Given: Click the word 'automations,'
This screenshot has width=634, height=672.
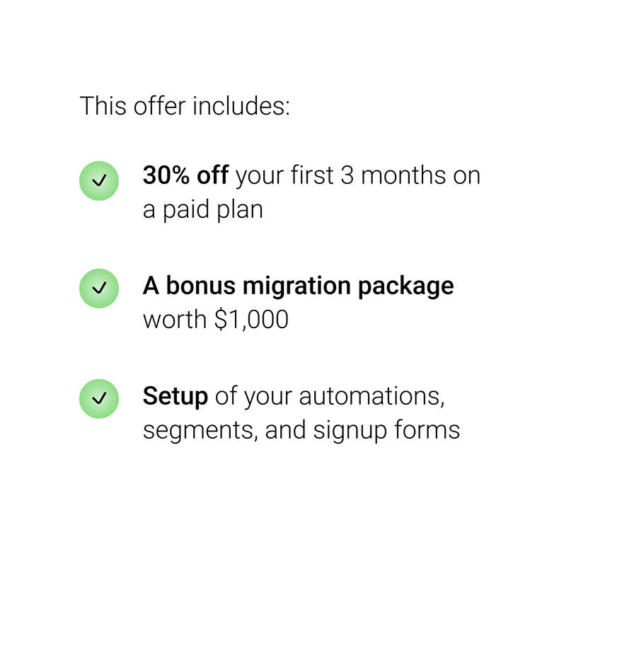Looking at the screenshot, I should click(372, 396).
